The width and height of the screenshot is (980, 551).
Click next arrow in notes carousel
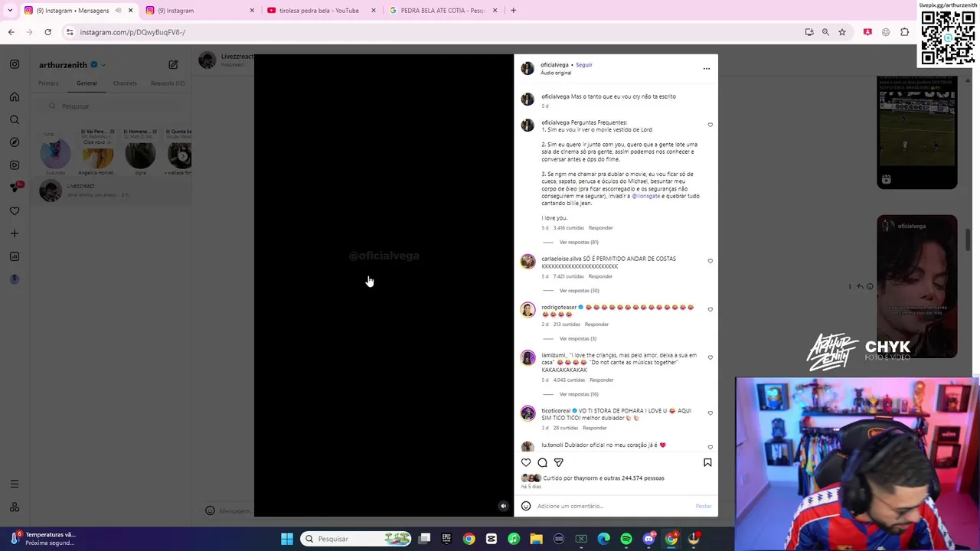click(x=181, y=156)
